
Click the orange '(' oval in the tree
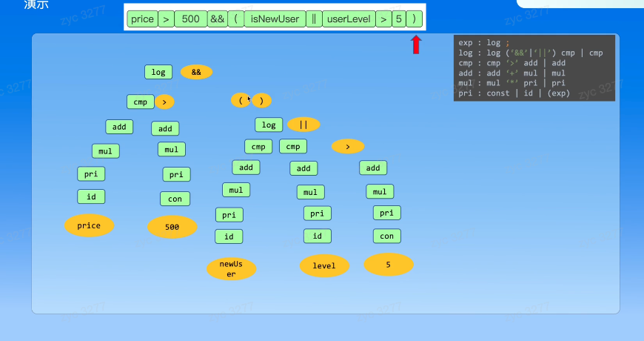(241, 100)
